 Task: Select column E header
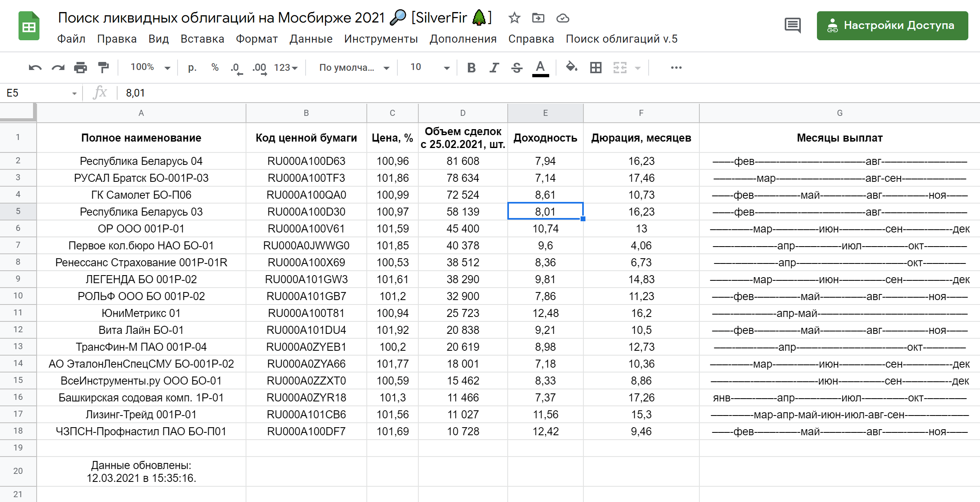coord(546,113)
